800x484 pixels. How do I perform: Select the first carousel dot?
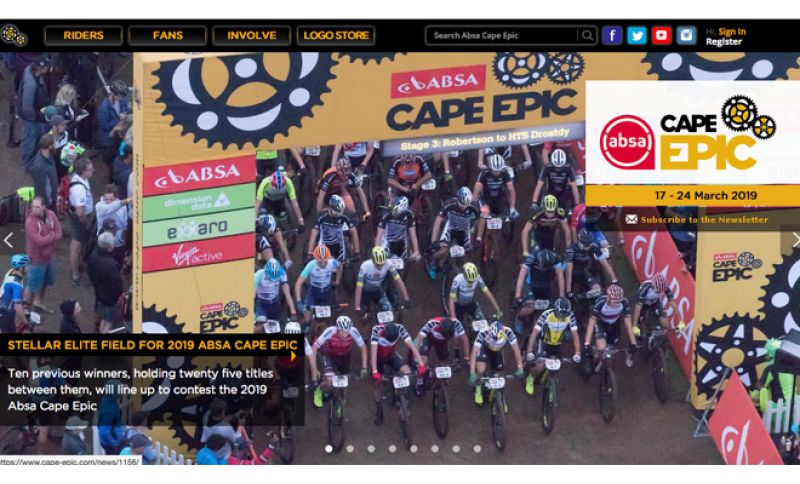click(x=329, y=449)
